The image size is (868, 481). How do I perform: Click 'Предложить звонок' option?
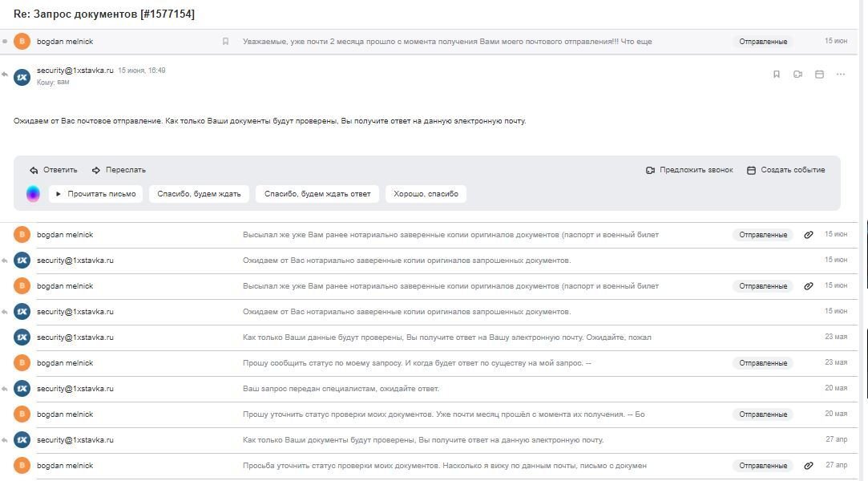689,170
